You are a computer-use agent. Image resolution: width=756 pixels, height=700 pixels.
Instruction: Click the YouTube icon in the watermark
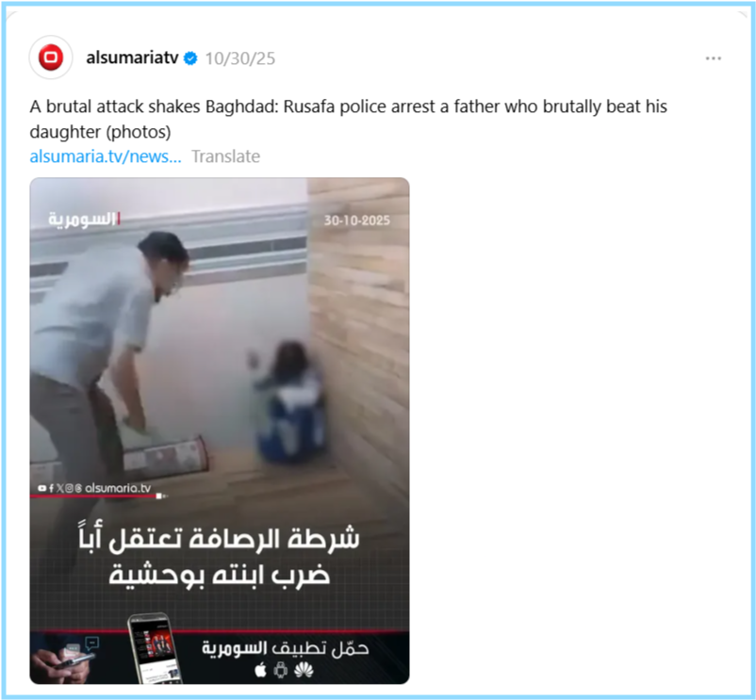[41, 488]
